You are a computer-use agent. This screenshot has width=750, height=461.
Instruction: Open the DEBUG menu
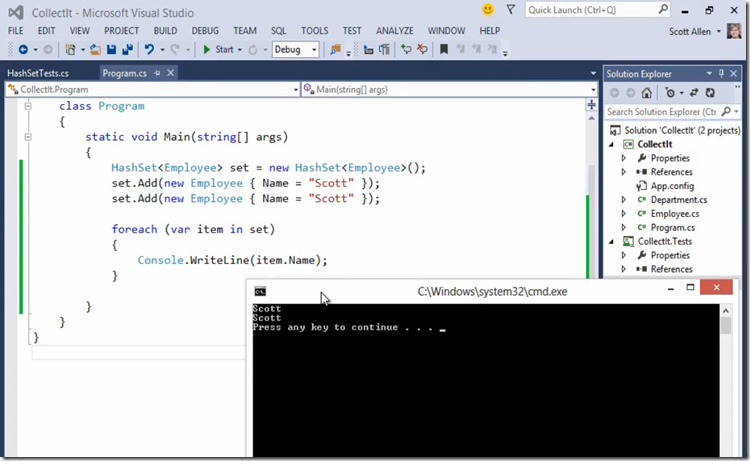pyautogui.click(x=205, y=31)
